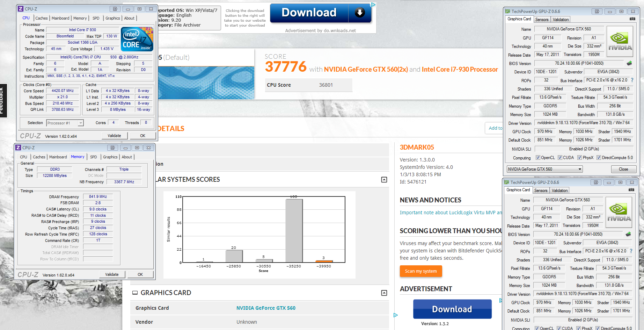Collapse the GRAPHICS CARD section

pos(384,293)
